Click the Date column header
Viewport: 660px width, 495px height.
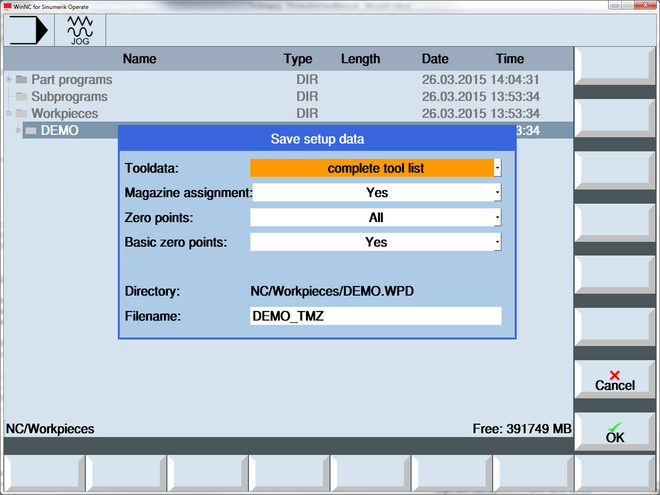(x=435, y=59)
